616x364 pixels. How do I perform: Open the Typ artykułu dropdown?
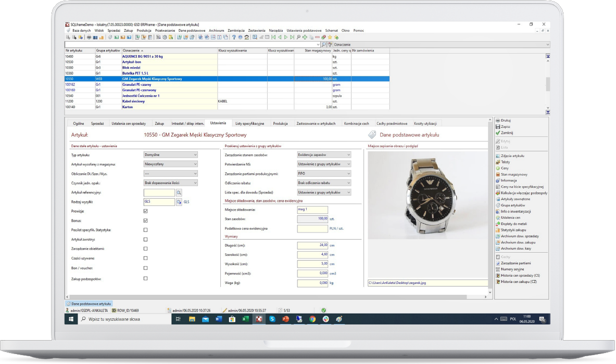tap(170, 155)
